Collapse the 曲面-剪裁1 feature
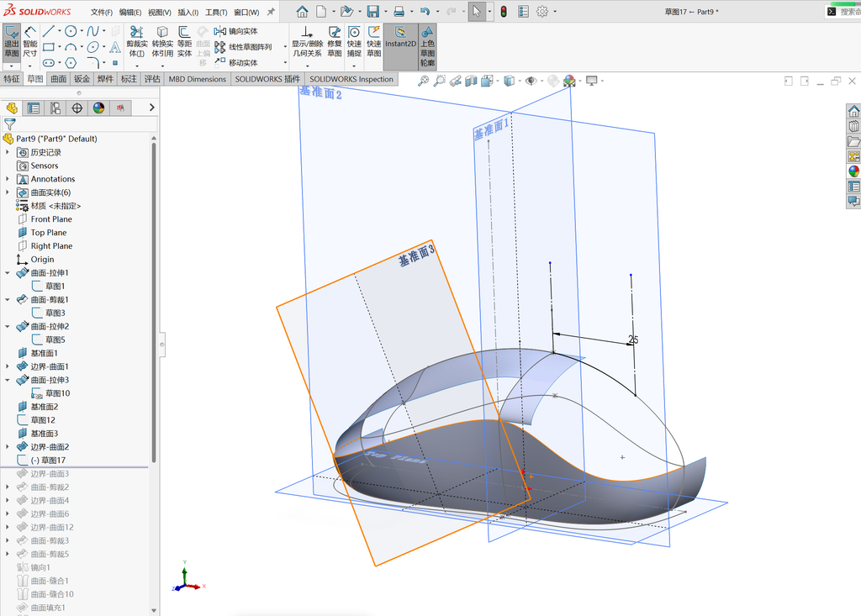The height and width of the screenshot is (616, 861). [x=8, y=300]
